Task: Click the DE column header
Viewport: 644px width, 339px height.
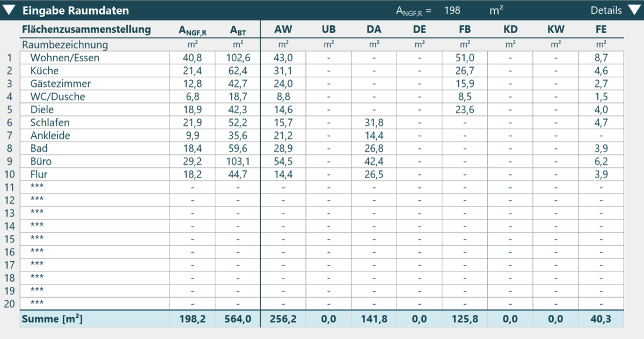Action: [x=420, y=30]
